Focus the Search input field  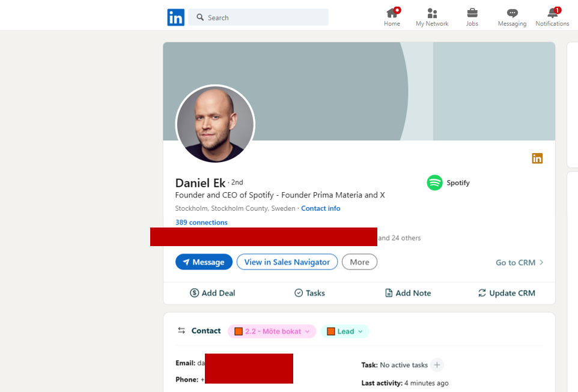coord(258,17)
